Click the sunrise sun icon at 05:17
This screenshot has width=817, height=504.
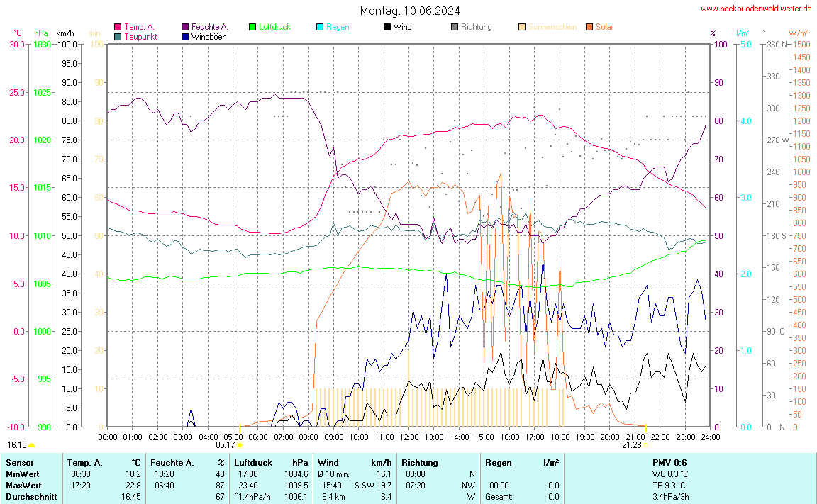point(240,445)
